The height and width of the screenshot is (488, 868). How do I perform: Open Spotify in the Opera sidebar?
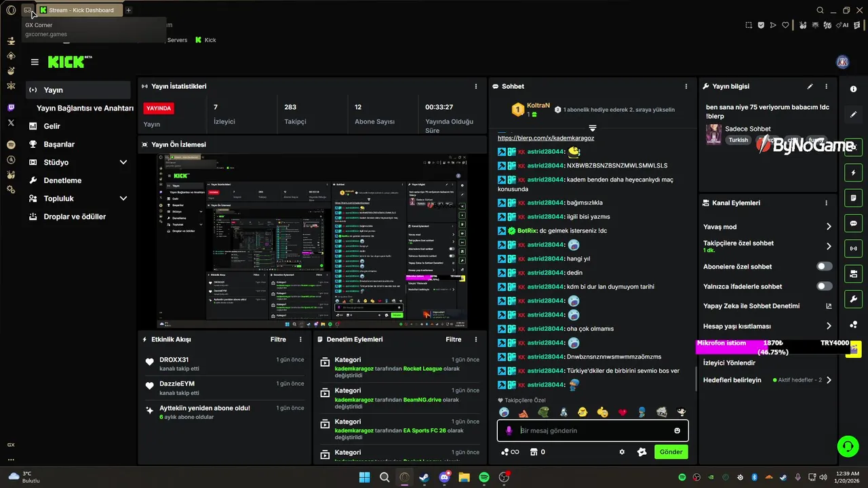click(x=11, y=144)
